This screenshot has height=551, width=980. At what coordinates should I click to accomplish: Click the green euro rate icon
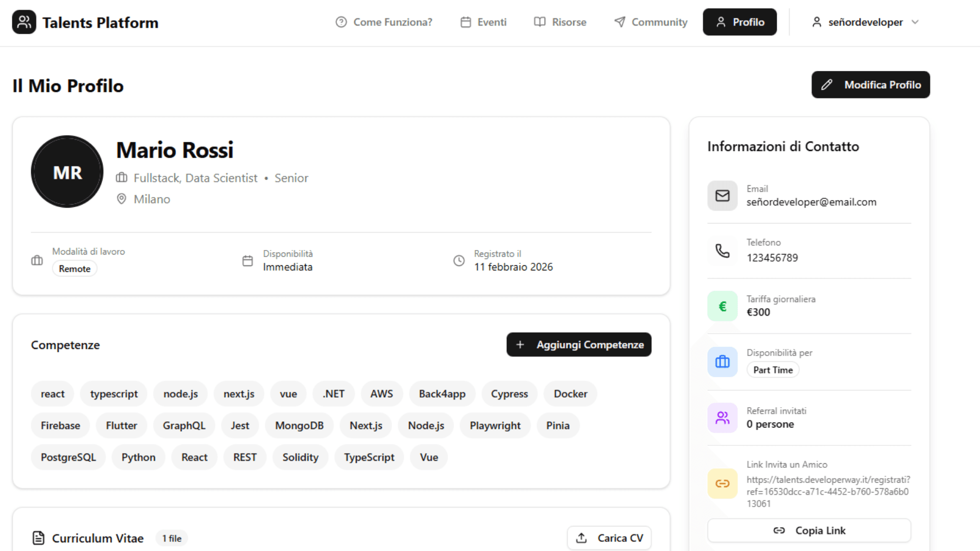[x=722, y=306]
